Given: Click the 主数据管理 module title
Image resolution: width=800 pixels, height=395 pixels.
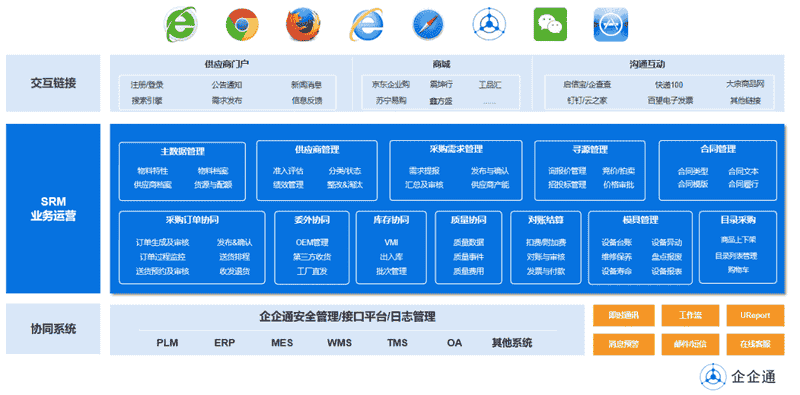Looking at the screenshot, I should click(183, 151).
